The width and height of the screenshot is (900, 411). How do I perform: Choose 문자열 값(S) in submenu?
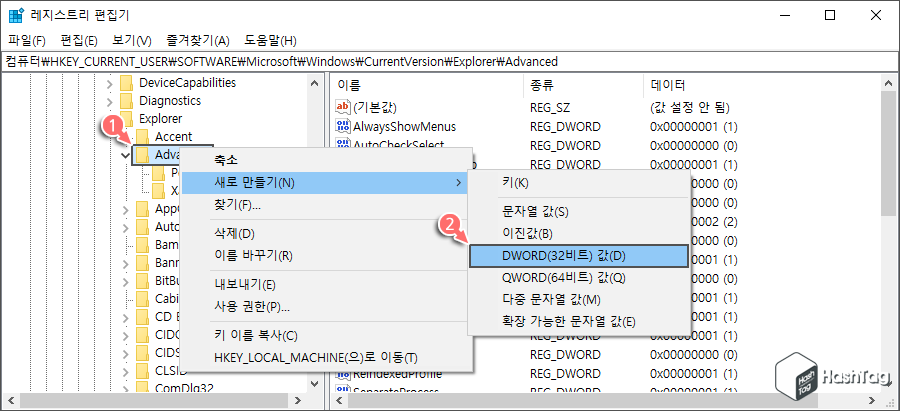[x=579, y=212]
